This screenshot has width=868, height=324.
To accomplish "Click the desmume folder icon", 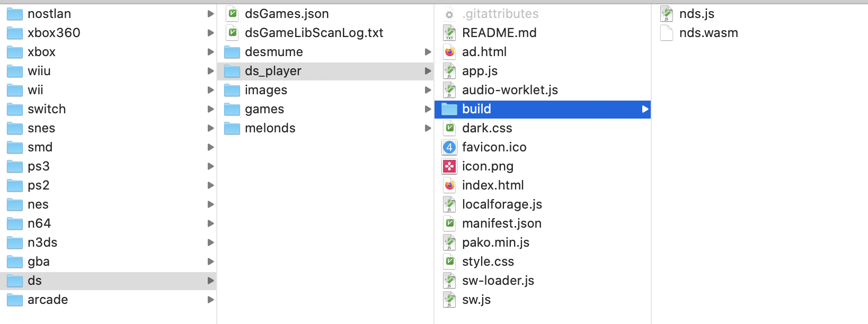I will click(x=232, y=52).
